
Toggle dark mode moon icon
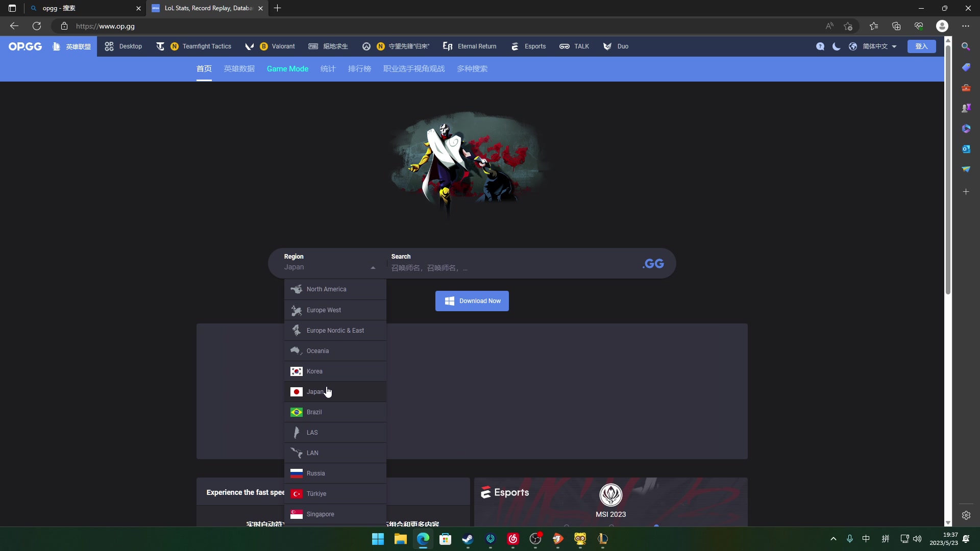tap(836, 46)
